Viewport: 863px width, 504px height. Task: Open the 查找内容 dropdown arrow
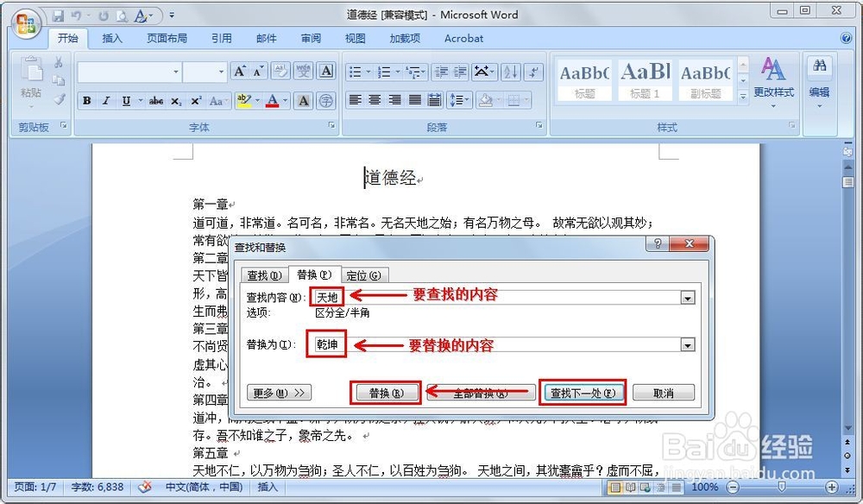pyautogui.click(x=688, y=296)
